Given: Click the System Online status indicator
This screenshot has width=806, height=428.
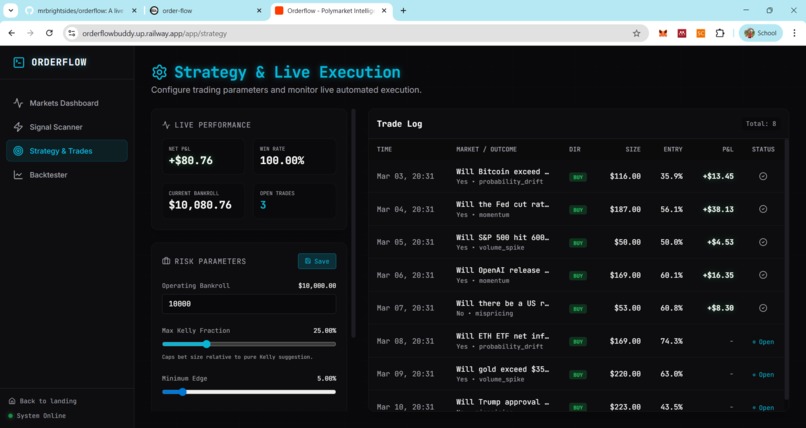Looking at the screenshot, I should point(37,416).
